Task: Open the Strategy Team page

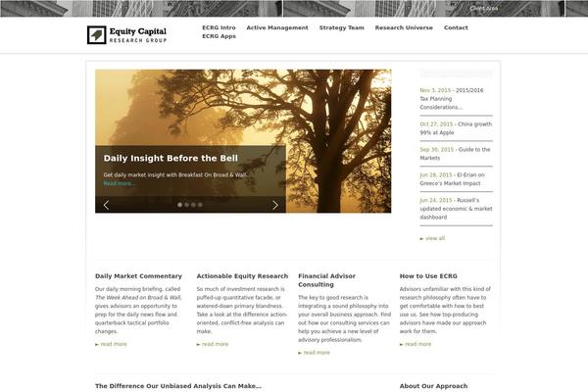Action: (342, 27)
